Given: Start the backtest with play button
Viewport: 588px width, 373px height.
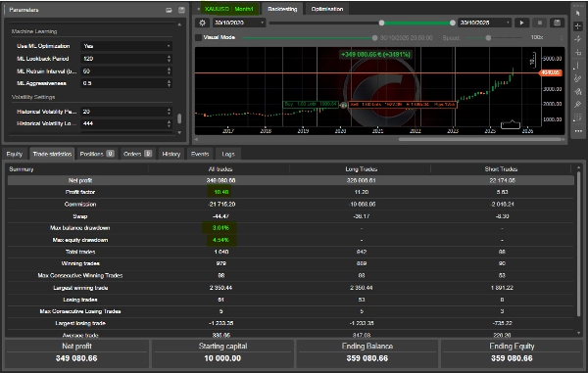Looking at the screenshot, I should 521,23.
